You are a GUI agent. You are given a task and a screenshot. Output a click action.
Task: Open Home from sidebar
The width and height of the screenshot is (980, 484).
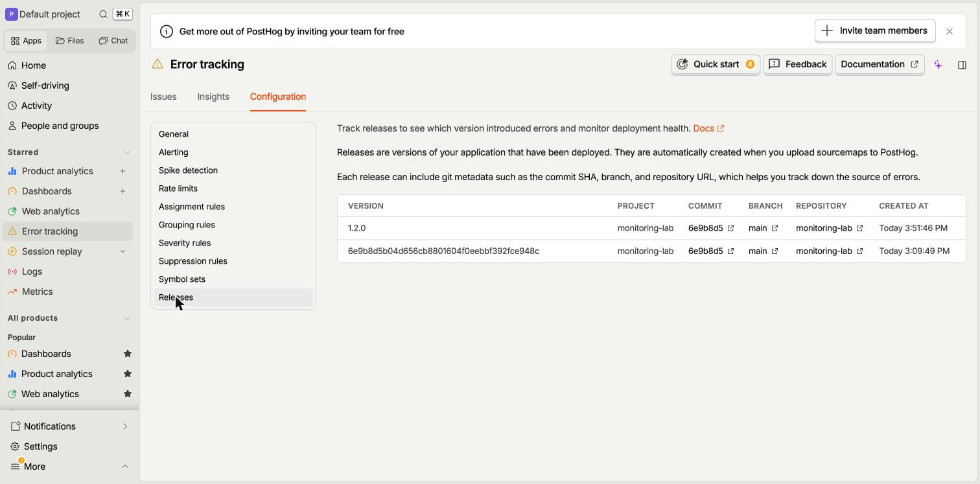click(68, 65)
